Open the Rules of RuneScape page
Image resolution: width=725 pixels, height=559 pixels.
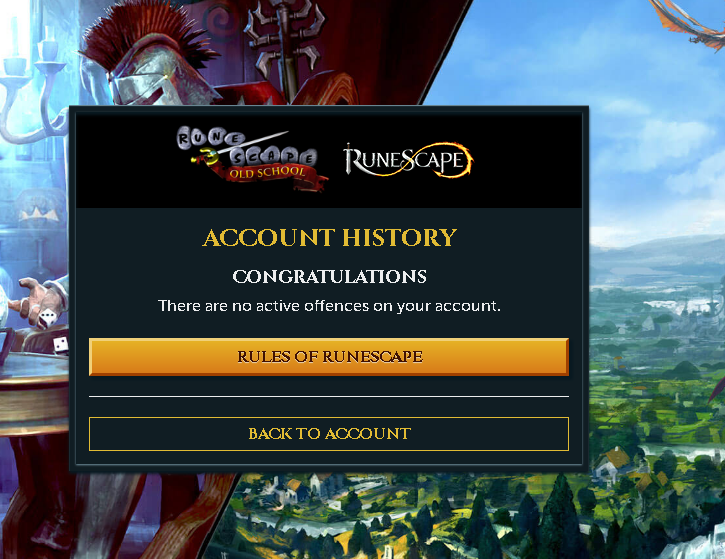(329, 356)
